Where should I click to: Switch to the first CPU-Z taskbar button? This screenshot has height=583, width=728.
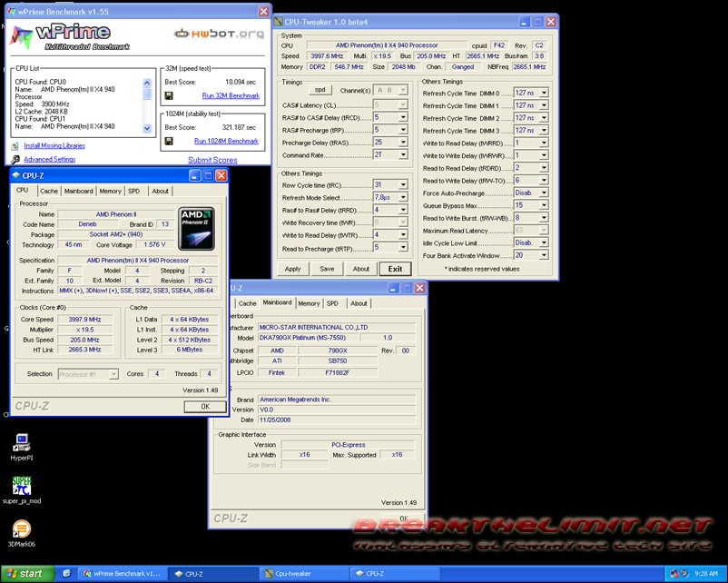(212, 574)
